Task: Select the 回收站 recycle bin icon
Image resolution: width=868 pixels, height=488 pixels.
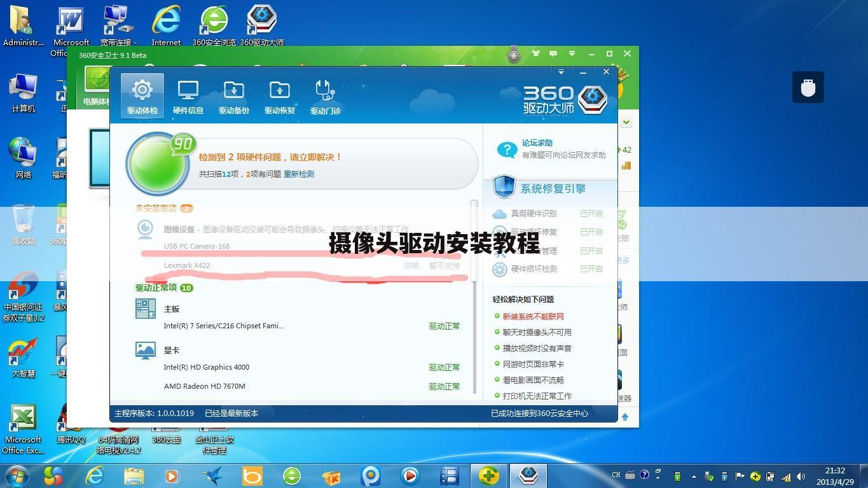Action: click(x=24, y=225)
